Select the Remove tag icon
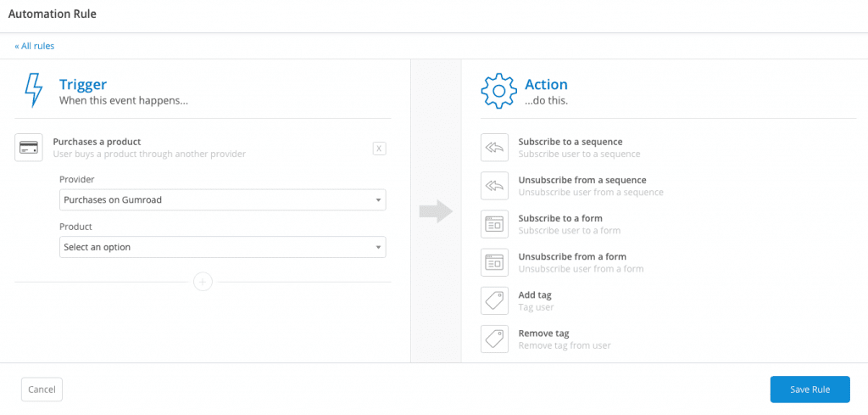The height and width of the screenshot is (415, 868). click(494, 339)
